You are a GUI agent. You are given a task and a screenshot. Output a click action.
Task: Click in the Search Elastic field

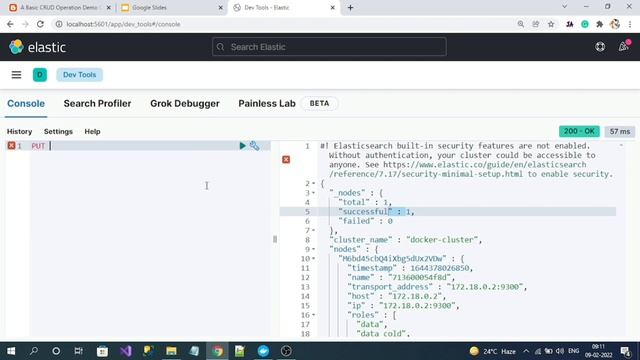point(329,47)
